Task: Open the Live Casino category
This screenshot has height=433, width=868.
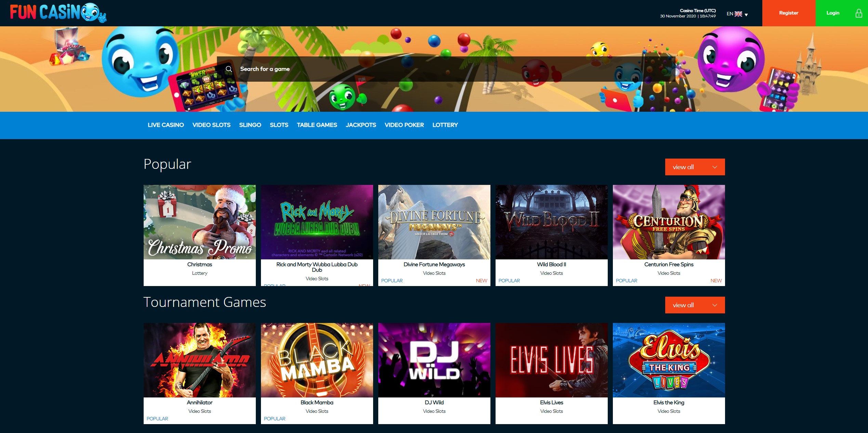Action: (166, 125)
